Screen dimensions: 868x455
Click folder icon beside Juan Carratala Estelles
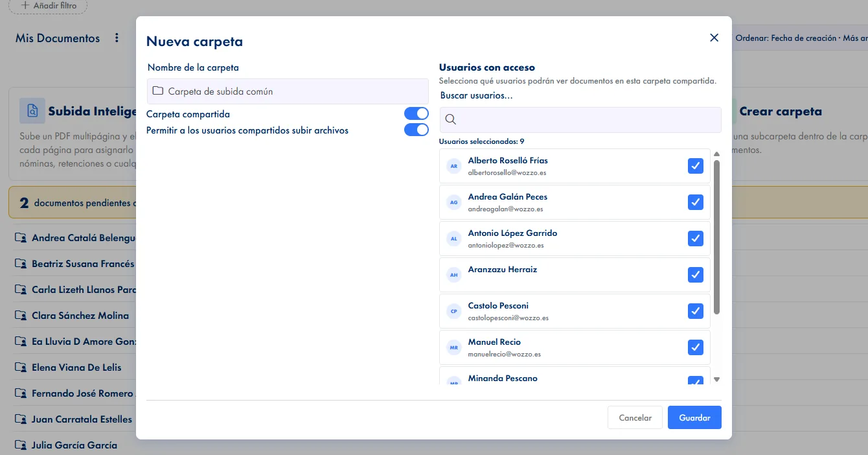pyautogui.click(x=21, y=419)
